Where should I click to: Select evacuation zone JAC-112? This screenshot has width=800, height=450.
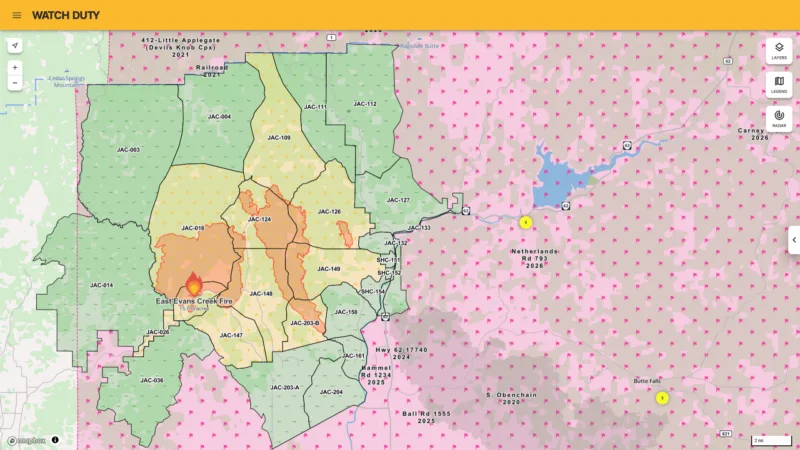365,104
